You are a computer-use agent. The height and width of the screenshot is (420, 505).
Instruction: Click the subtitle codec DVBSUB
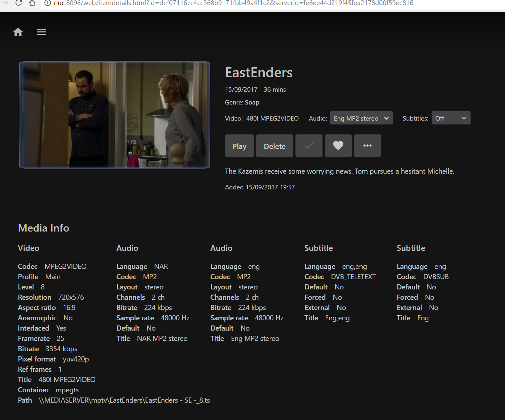[x=436, y=277]
